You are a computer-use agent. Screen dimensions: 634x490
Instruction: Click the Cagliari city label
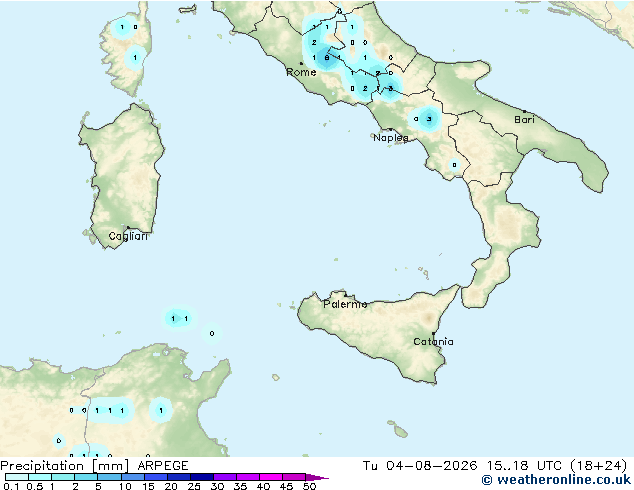[128, 236]
